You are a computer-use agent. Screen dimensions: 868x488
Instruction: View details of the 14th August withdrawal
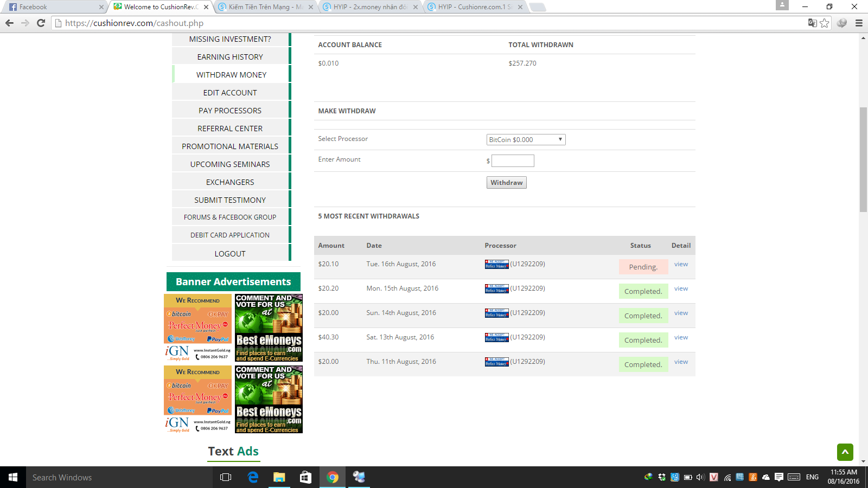pos(681,313)
